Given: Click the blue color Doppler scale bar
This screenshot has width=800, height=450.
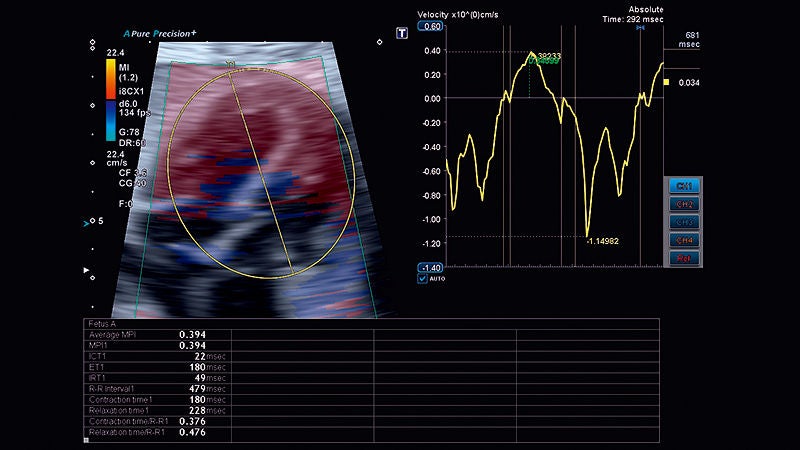Looking at the screenshot, I should [x=111, y=120].
